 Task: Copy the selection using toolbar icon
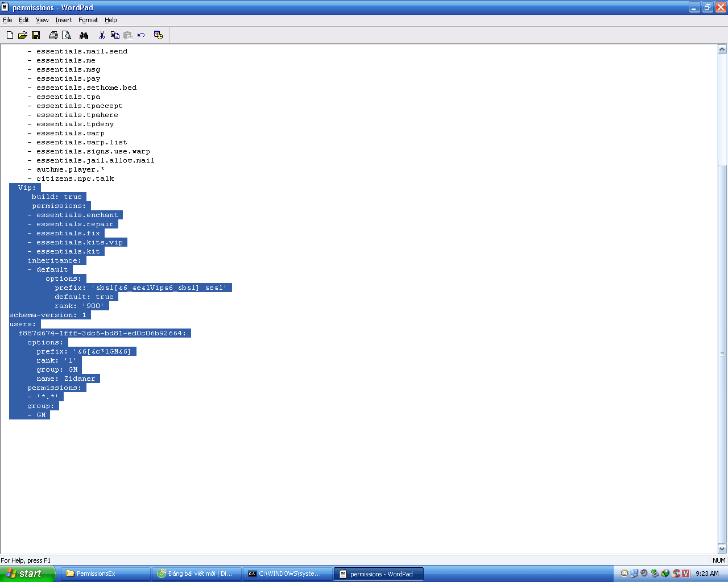115,35
